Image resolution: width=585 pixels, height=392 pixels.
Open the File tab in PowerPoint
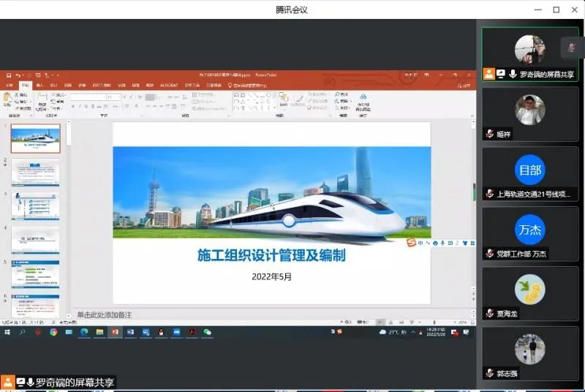(10, 86)
